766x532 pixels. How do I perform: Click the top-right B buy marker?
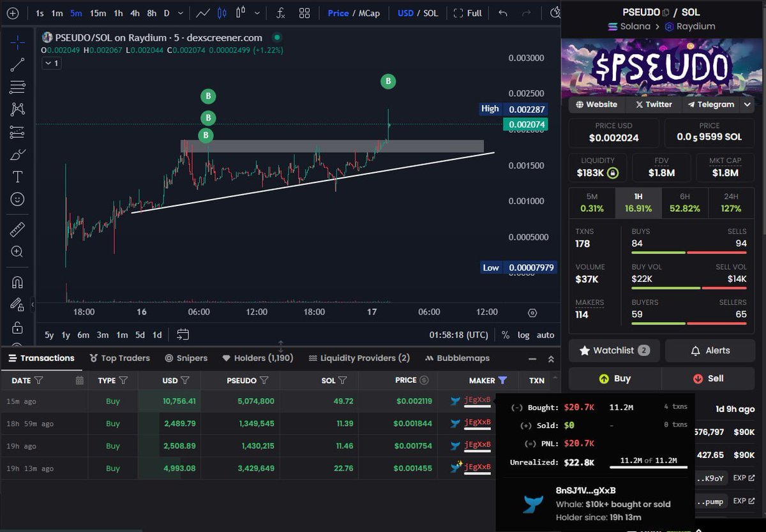tap(388, 81)
